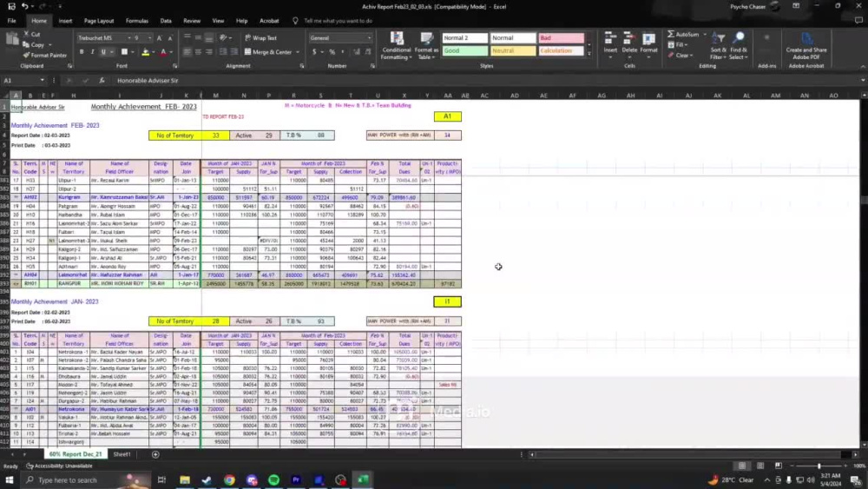868x489 pixels.
Task: Open the font size dropdown
Action: pyautogui.click(x=149, y=38)
